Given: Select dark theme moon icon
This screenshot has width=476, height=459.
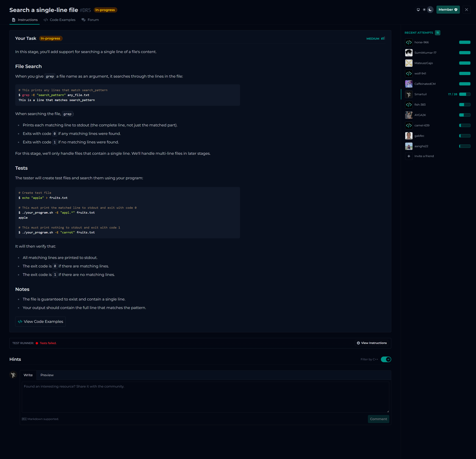Looking at the screenshot, I should tap(430, 10).
